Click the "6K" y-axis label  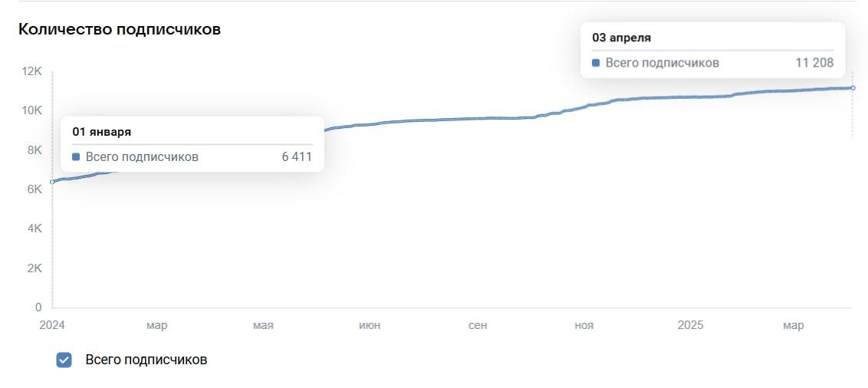click(35, 189)
